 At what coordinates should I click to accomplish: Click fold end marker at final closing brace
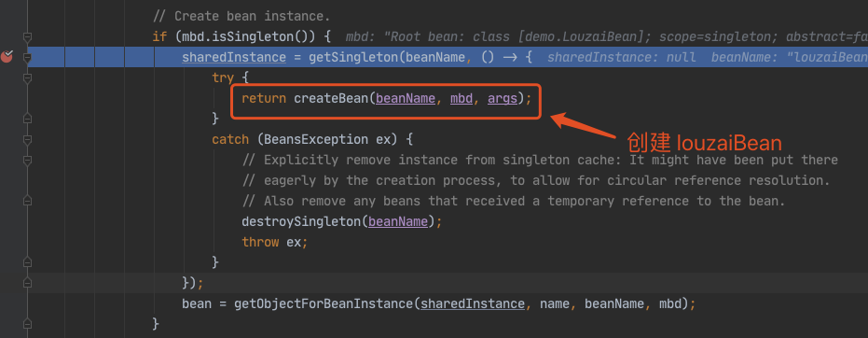coord(27,324)
